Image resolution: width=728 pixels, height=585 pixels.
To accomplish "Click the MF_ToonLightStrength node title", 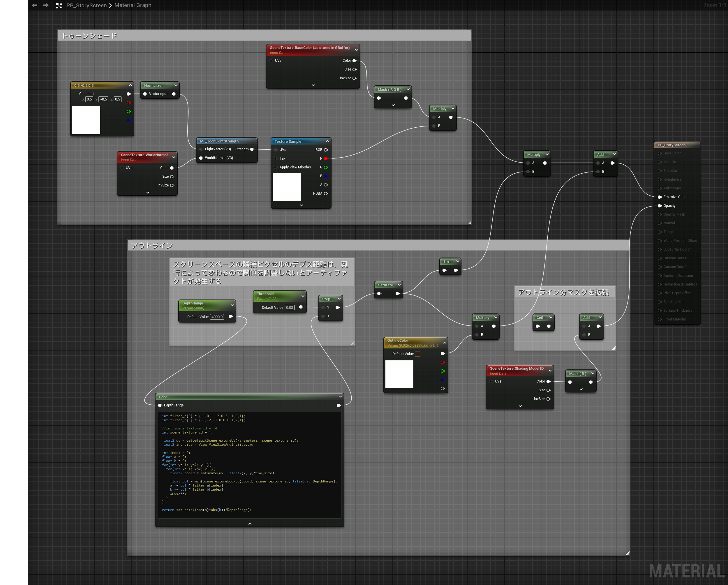I will pyautogui.click(x=219, y=141).
